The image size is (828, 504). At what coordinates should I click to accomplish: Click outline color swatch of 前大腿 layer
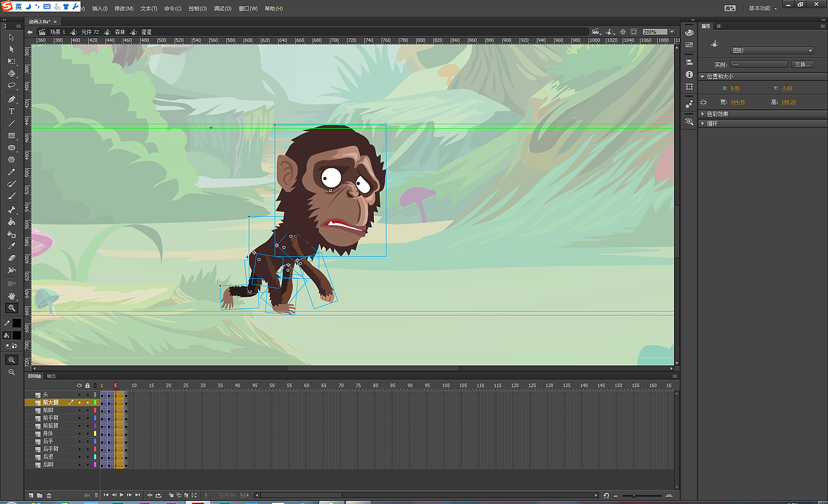(95, 402)
